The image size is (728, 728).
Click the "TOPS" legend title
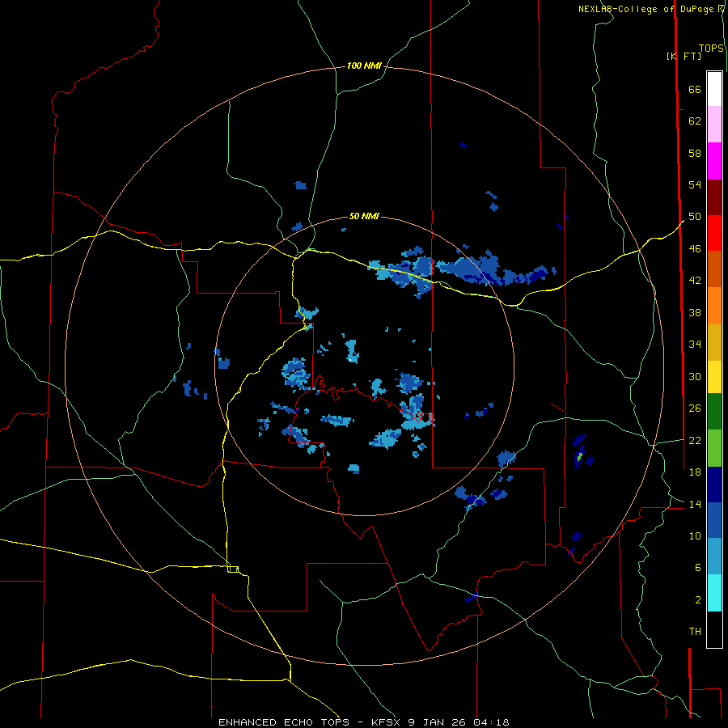coord(711,49)
